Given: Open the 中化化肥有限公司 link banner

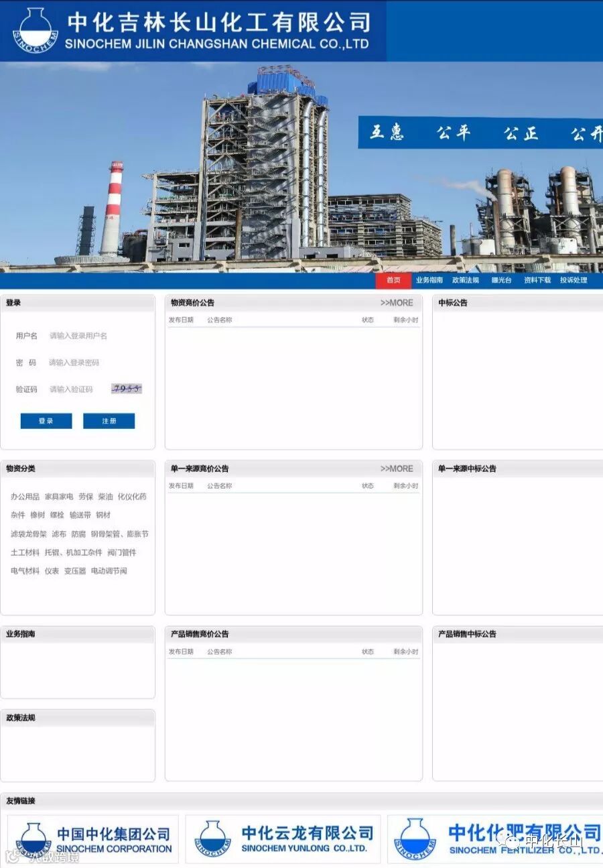Looking at the screenshot, I should [x=495, y=839].
